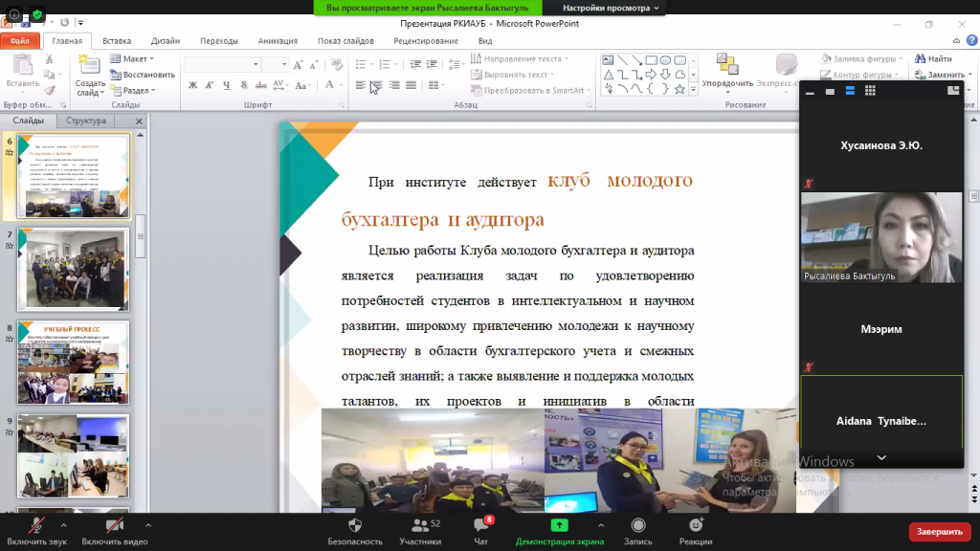Select the triangle shape in gallery
Screen dimensions: 980x551
[x=608, y=75]
